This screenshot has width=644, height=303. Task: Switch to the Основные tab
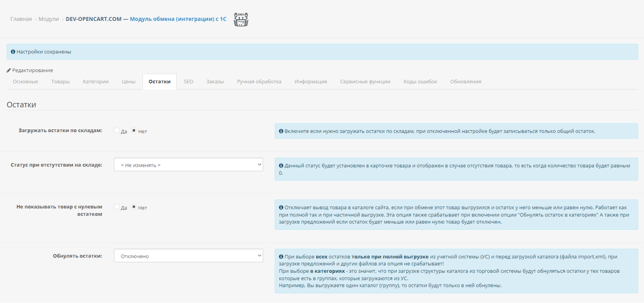25,82
